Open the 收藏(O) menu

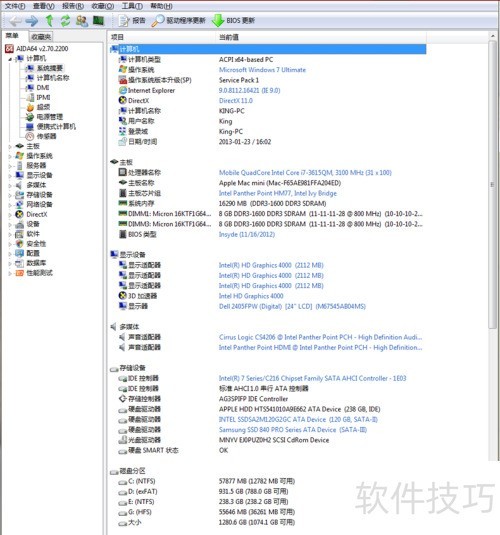103,6
